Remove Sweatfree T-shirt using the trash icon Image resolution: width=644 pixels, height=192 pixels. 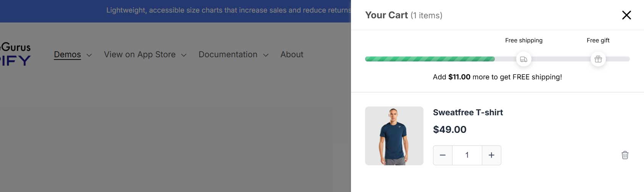(x=625, y=155)
